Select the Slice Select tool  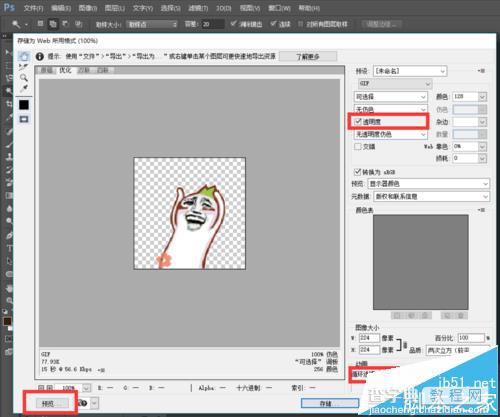coord(23,67)
